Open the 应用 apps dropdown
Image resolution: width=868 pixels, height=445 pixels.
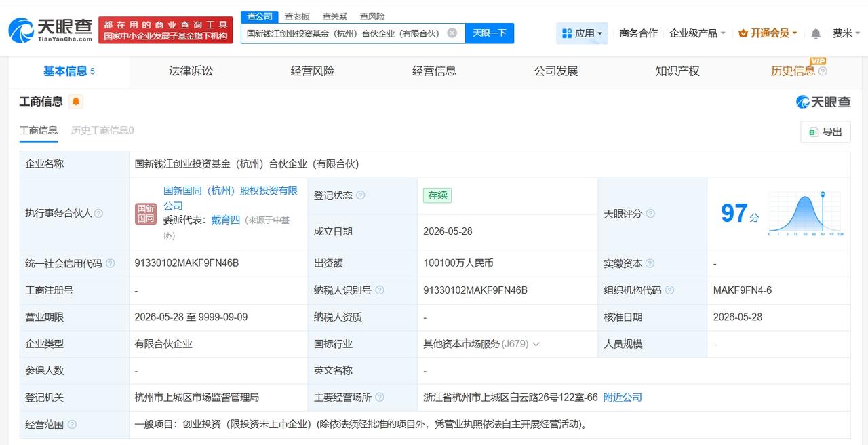coord(582,33)
